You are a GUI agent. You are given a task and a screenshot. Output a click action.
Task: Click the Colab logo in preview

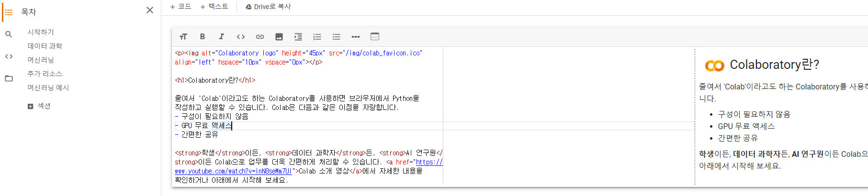(714, 66)
